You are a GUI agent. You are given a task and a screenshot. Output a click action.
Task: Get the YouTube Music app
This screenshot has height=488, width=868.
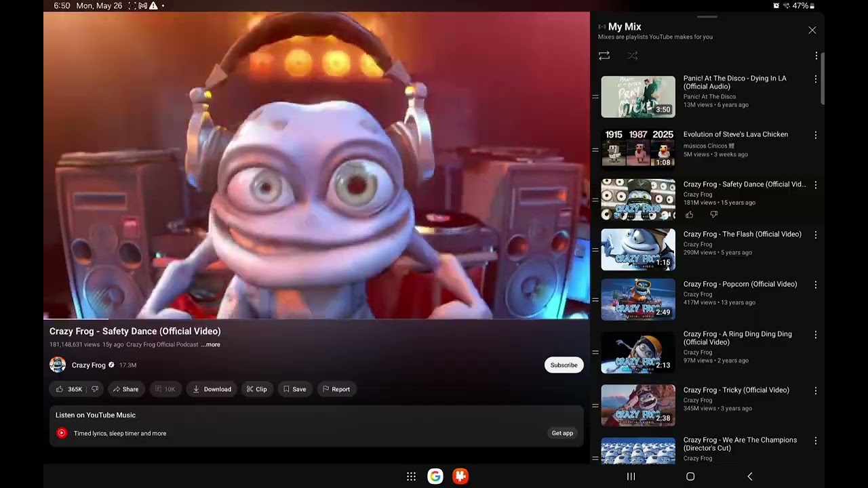pos(562,433)
